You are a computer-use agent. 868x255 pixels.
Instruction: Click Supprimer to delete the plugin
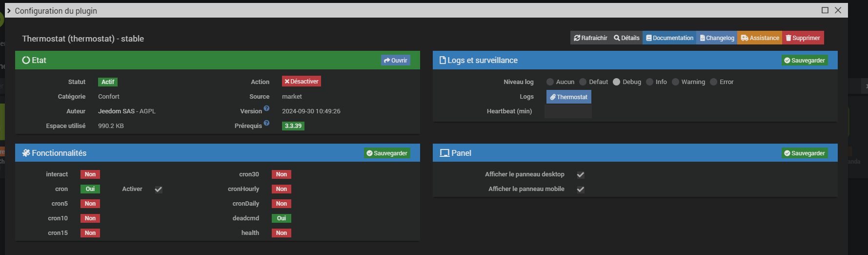803,38
